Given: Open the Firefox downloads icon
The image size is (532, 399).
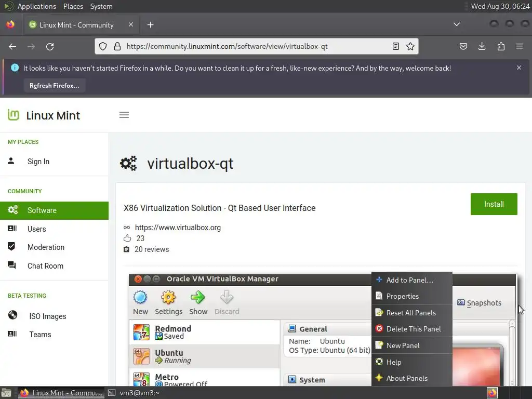Looking at the screenshot, I should 482,46.
